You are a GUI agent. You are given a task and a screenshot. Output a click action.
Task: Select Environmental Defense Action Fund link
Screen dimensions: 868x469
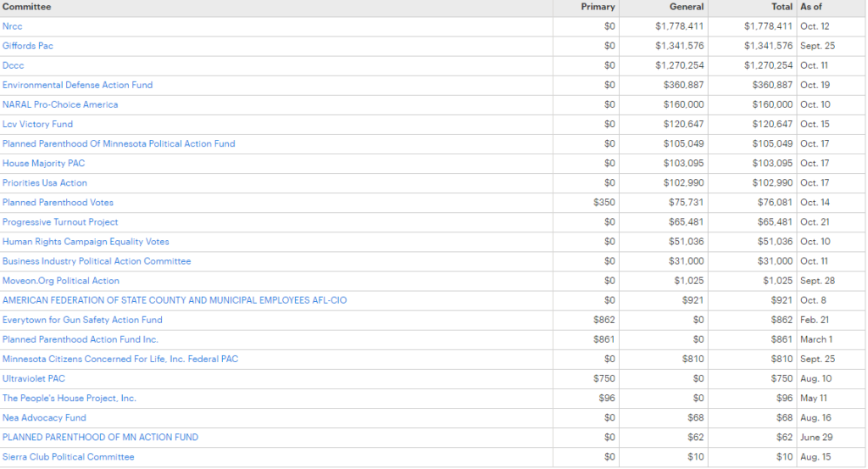77,85
